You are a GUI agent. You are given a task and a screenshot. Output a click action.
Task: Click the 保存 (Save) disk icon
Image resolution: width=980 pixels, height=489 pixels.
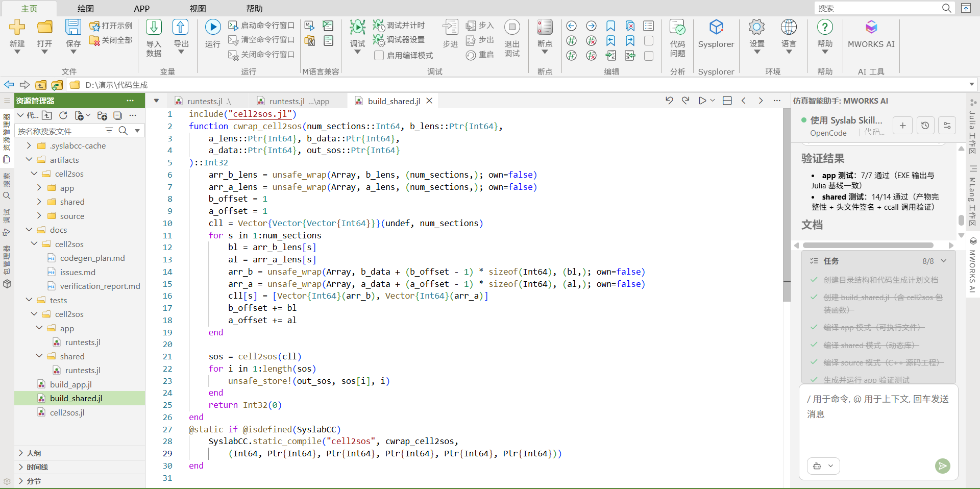73,27
